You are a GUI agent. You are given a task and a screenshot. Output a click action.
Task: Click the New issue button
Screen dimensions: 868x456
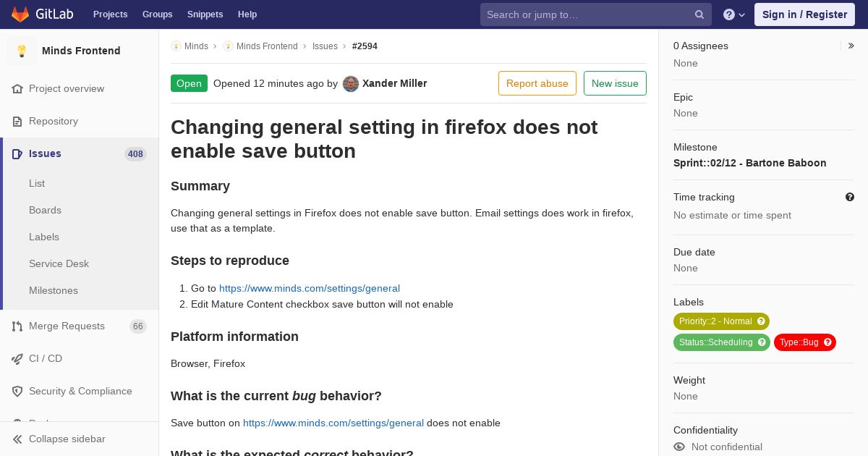[x=615, y=83]
